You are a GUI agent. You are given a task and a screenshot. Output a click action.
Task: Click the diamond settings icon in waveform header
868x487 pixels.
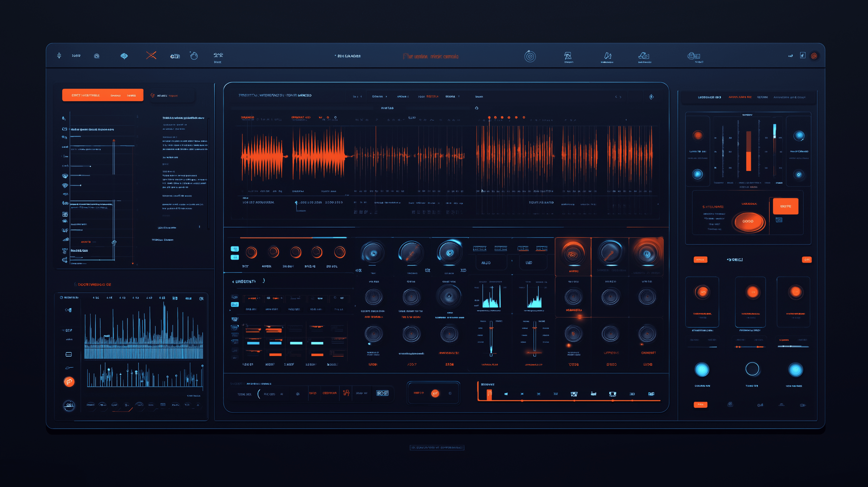point(651,97)
